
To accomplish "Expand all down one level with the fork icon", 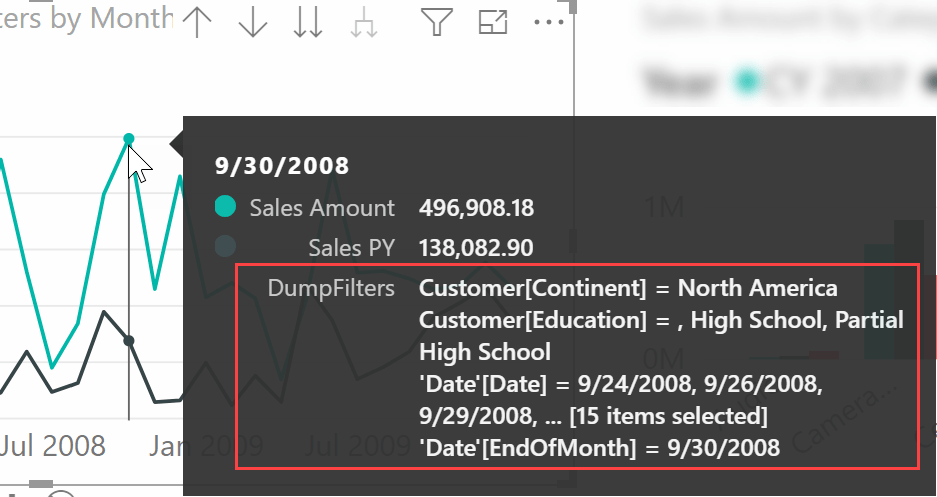I will pos(364,23).
